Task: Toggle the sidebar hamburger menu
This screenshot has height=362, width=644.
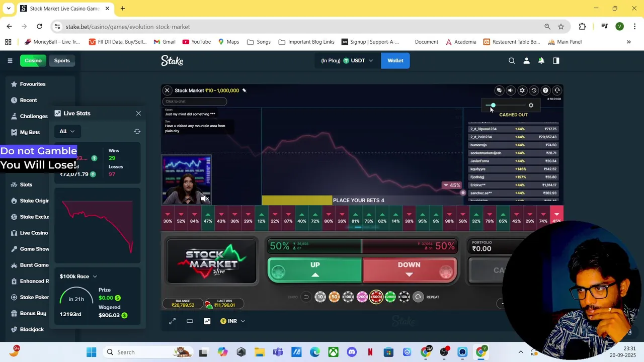Action: tap(10, 60)
